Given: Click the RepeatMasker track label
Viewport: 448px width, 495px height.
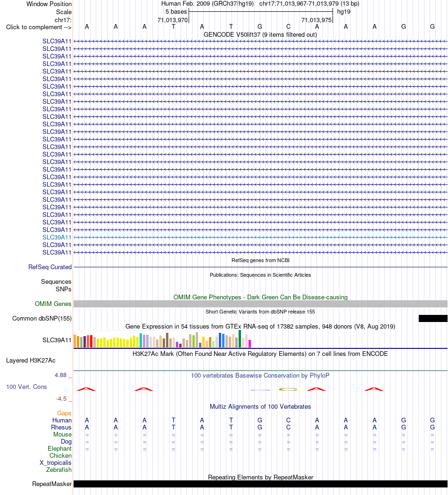Looking at the screenshot, I should coord(52,484).
